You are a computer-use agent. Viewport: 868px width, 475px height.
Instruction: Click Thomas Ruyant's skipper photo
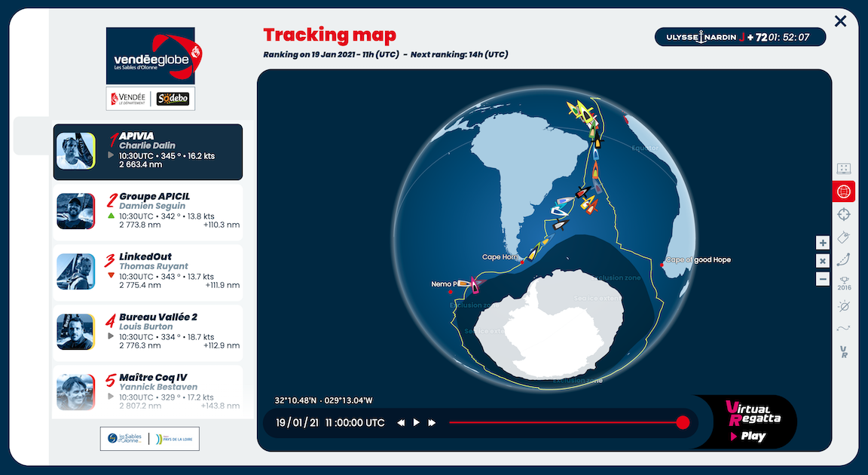(x=76, y=271)
